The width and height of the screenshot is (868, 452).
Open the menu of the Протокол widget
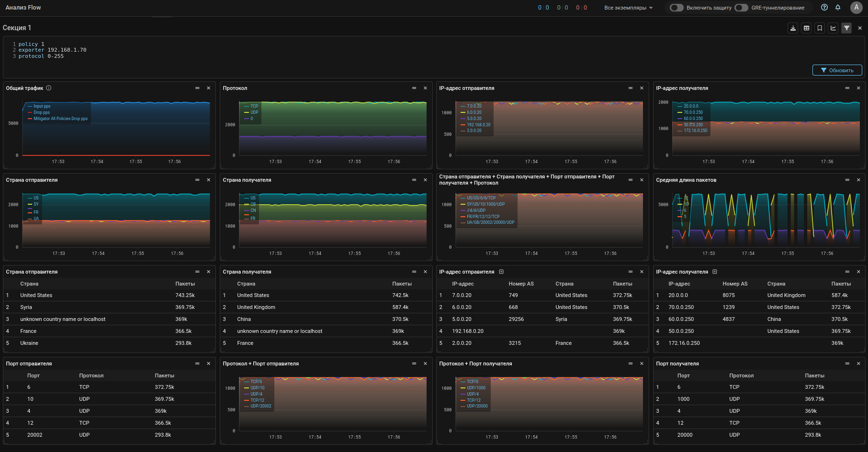[414, 88]
